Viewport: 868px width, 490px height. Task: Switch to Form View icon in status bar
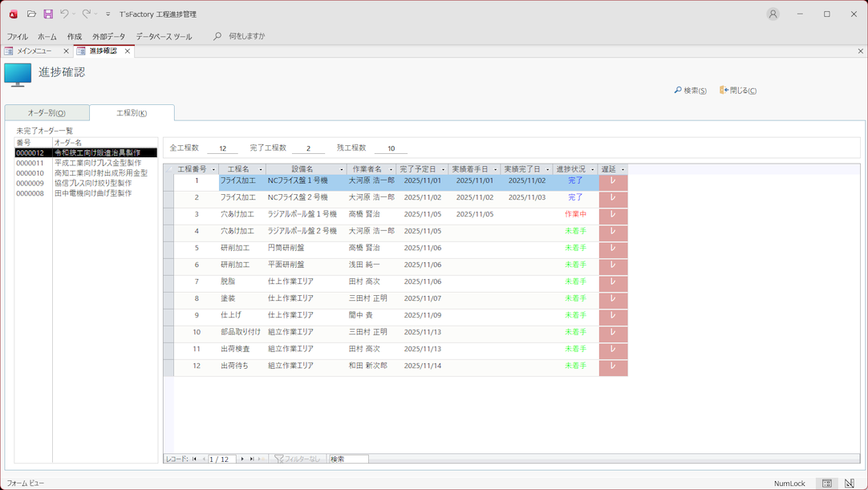827,484
